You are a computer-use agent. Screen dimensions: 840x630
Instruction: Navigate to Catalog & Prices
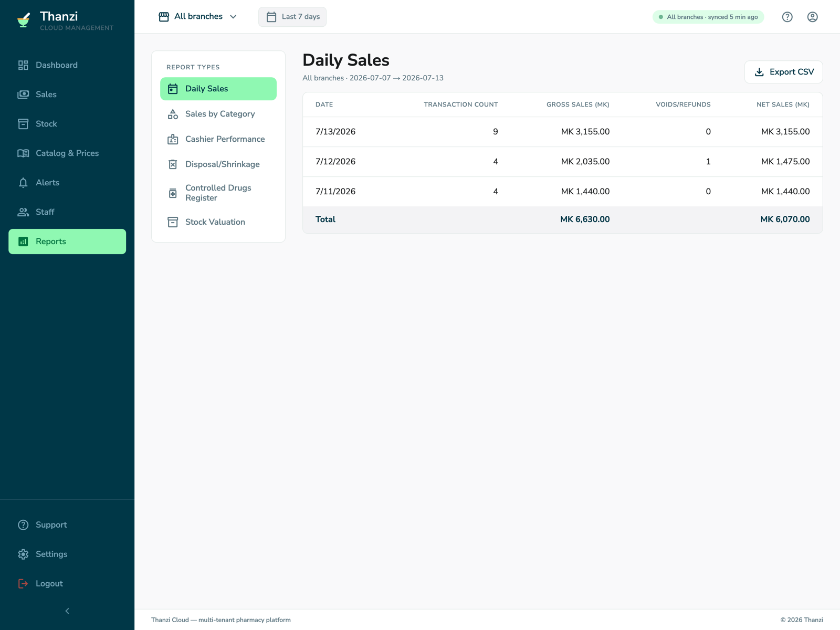click(x=67, y=153)
